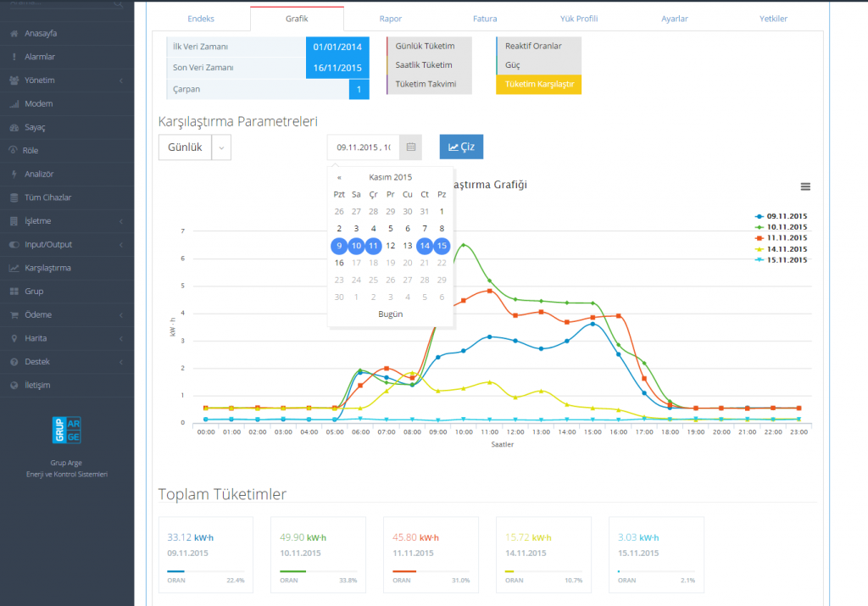Open the Grafik tab

pyautogui.click(x=297, y=19)
